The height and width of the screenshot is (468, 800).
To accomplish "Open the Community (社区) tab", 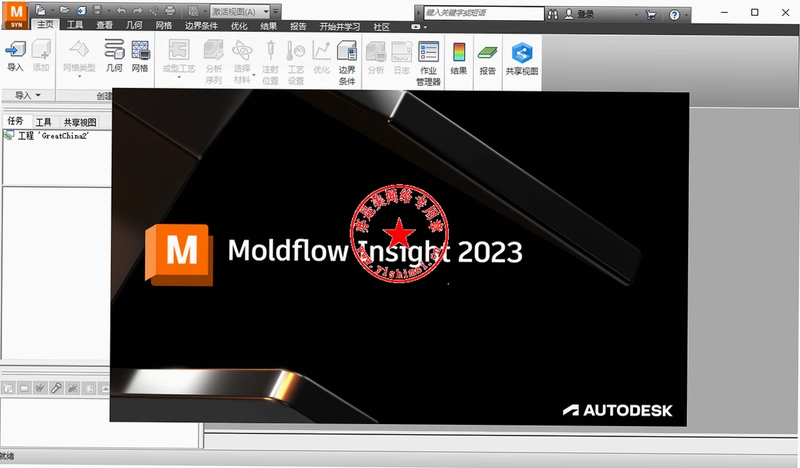I will point(382,27).
